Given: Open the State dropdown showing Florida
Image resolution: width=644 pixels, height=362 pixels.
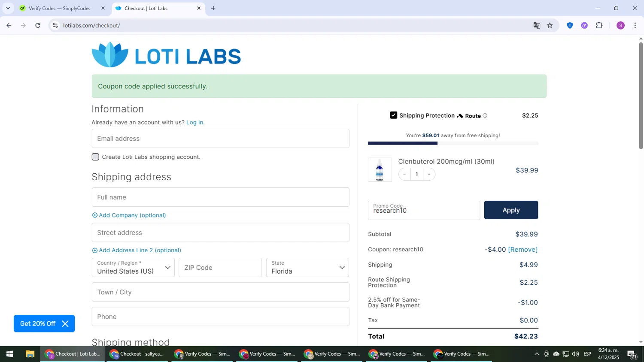Looking at the screenshot, I should 307,268.
